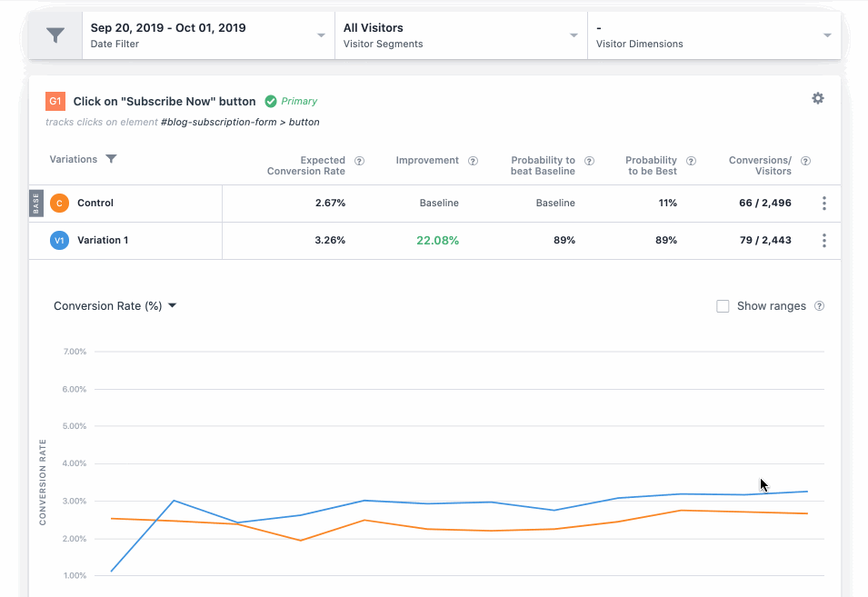Select the Control variation row
Viewport: 868px width, 597px height.
pos(434,203)
